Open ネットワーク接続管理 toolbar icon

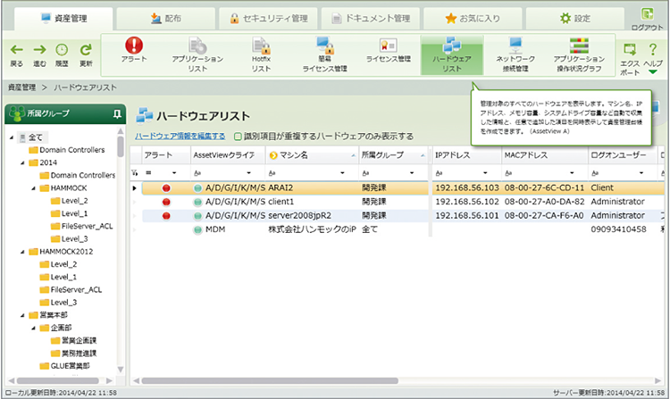pos(515,45)
